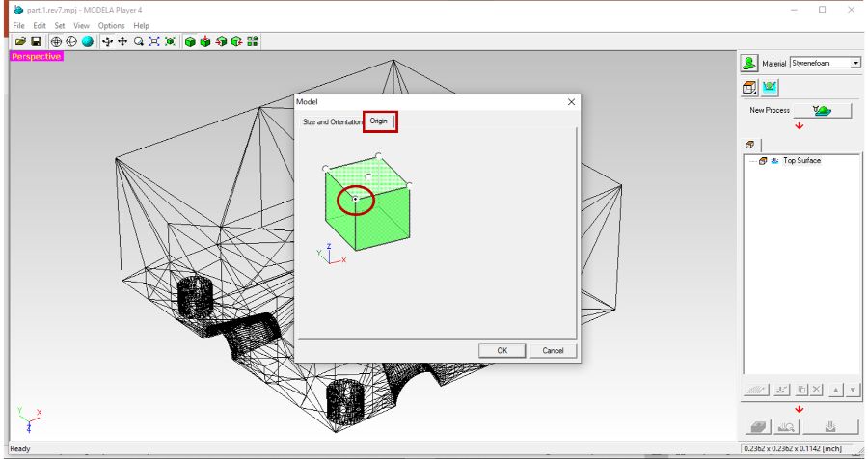Select top back corner origin point
The width and height of the screenshot is (868, 459).
[x=378, y=155]
